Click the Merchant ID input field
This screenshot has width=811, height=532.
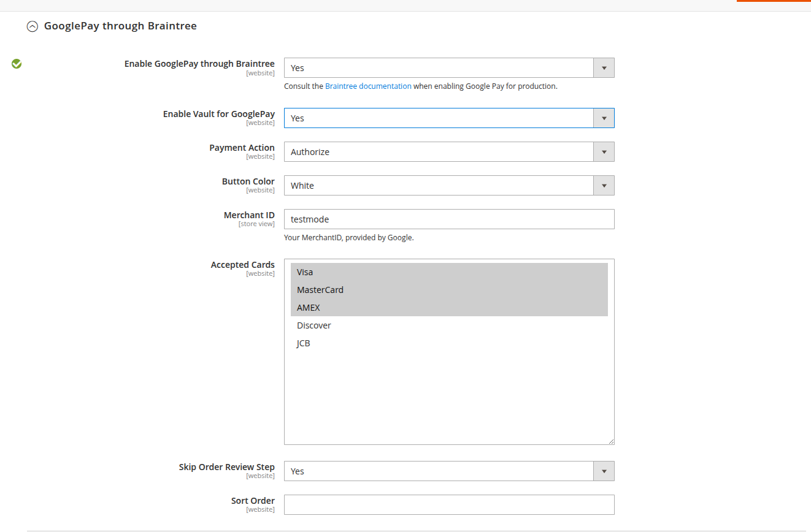click(x=448, y=219)
